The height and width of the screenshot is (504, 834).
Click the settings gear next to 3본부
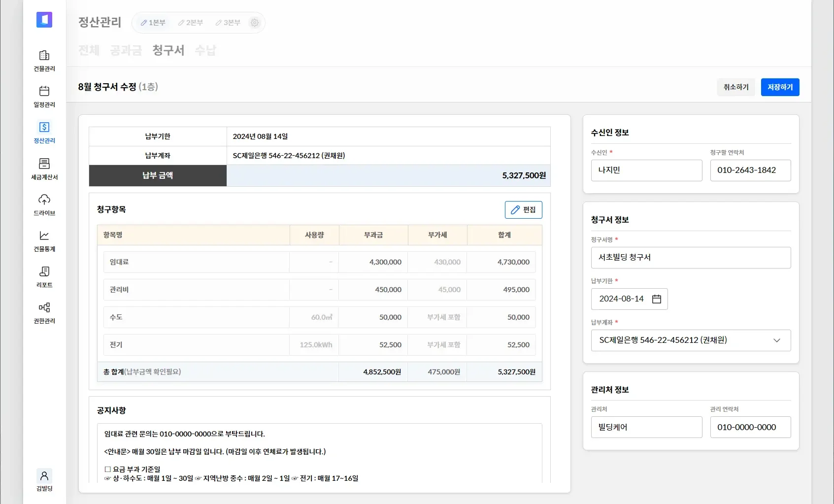pyautogui.click(x=255, y=23)
